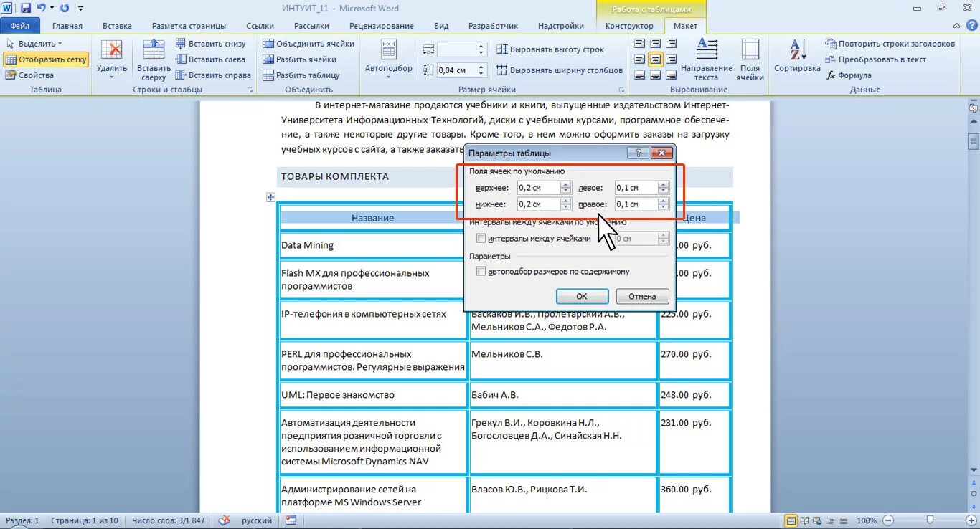Switch to Главная tab
Image resolution: width=980 pixels, height=529 pixels.
point(67,26)
